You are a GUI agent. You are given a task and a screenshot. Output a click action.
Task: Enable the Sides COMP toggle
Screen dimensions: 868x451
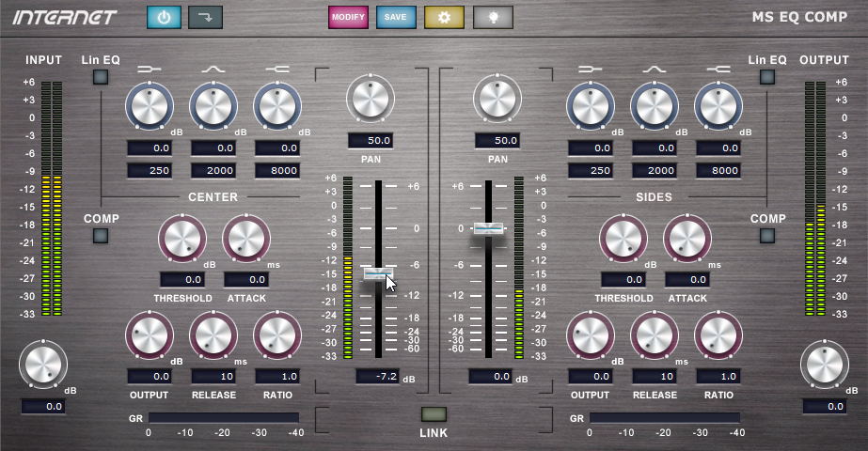767,236
